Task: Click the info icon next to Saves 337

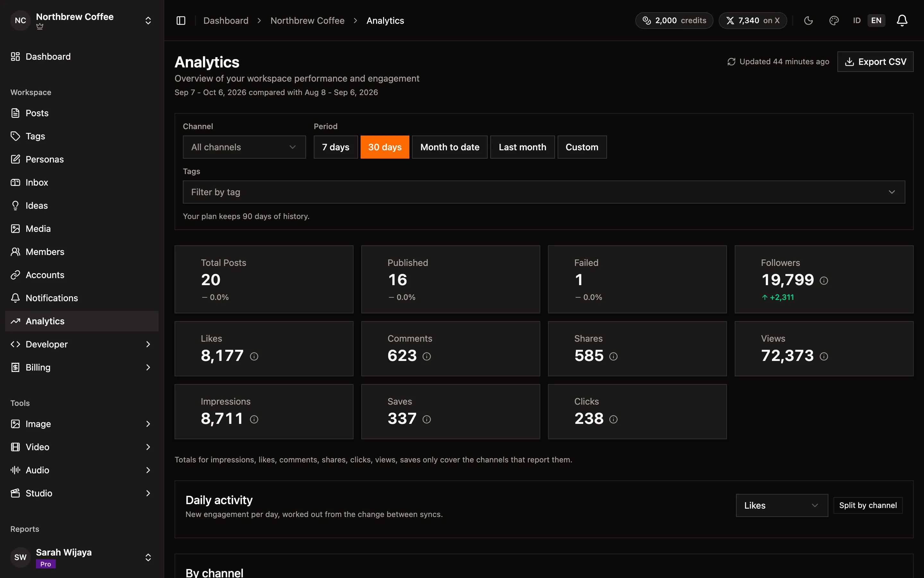Action: (426, 419)
